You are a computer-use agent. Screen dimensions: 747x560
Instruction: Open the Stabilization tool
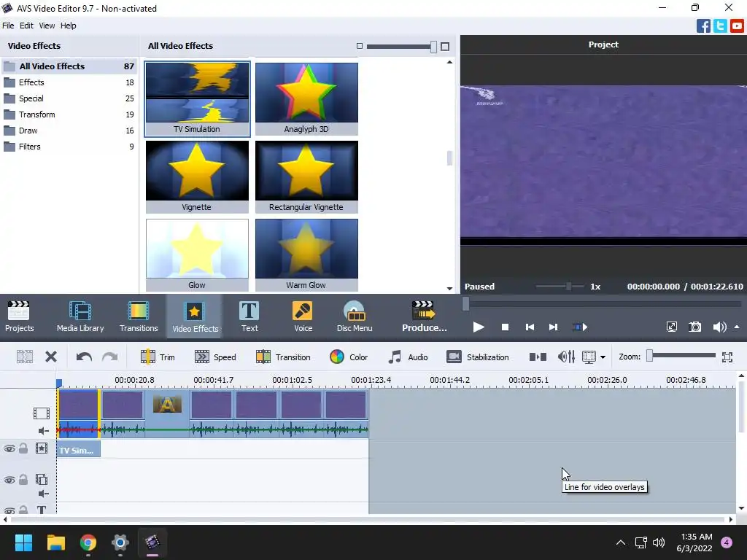(477, 357)
